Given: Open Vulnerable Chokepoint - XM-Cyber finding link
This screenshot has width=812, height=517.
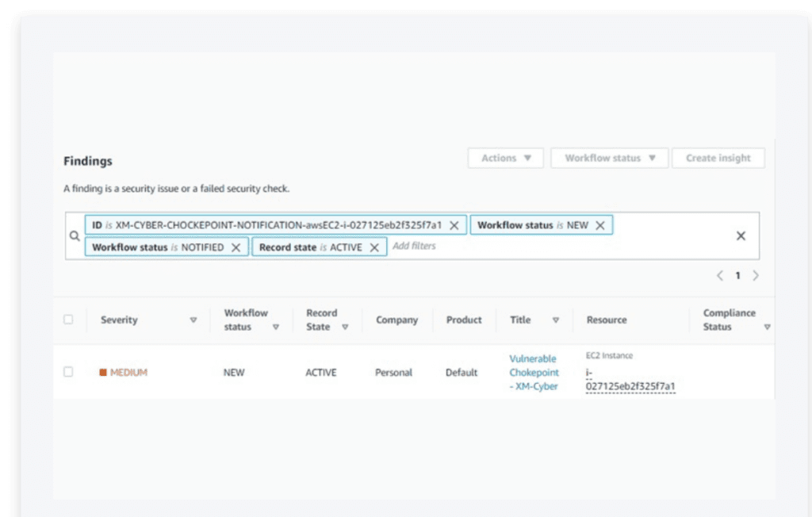Looking at the screenshot, I should point(534,372).
